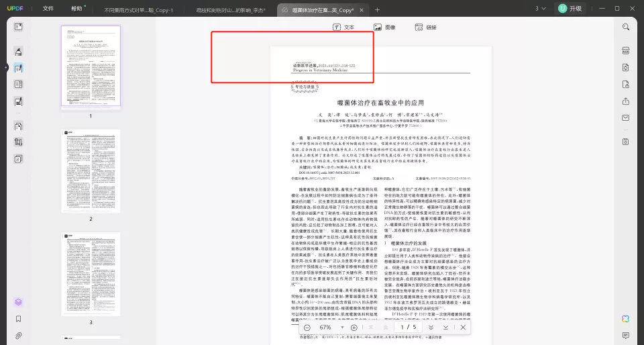
Task: Click the Save as other icon in right sidebar
Action: click(625, 142)
